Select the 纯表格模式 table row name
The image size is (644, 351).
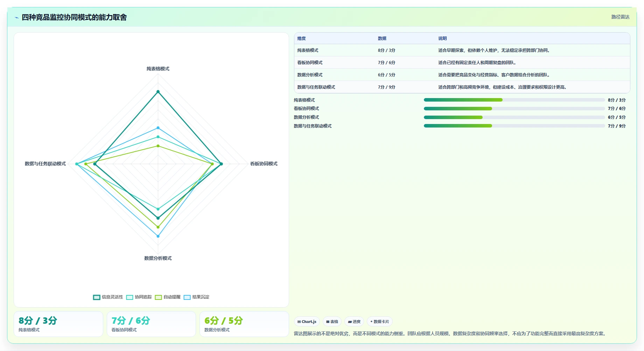coord(308,50)
